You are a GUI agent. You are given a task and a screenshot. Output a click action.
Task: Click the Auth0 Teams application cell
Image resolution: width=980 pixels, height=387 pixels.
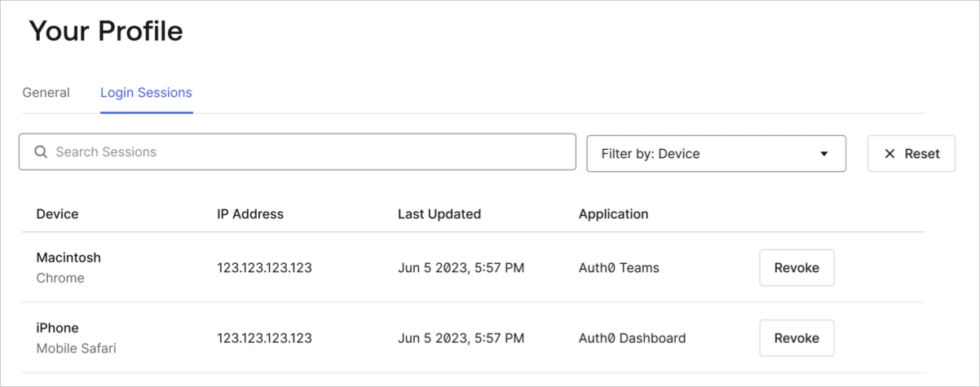pos(619,267)
